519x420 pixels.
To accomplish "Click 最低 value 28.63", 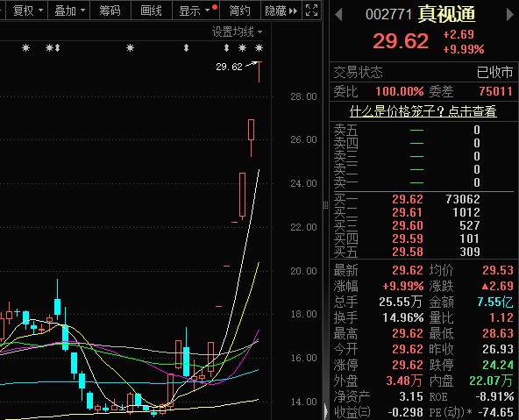I will tap(498, 333).
